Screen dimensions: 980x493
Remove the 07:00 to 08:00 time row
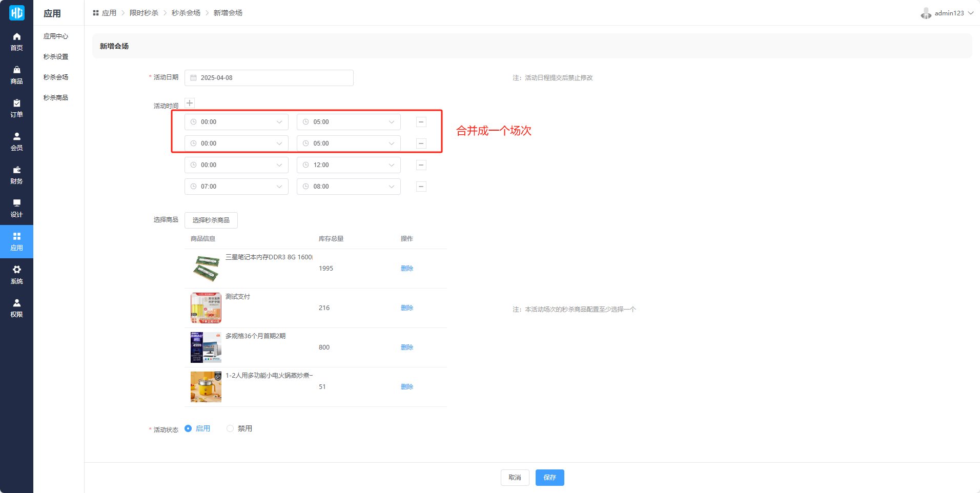[x=421, y=187]
